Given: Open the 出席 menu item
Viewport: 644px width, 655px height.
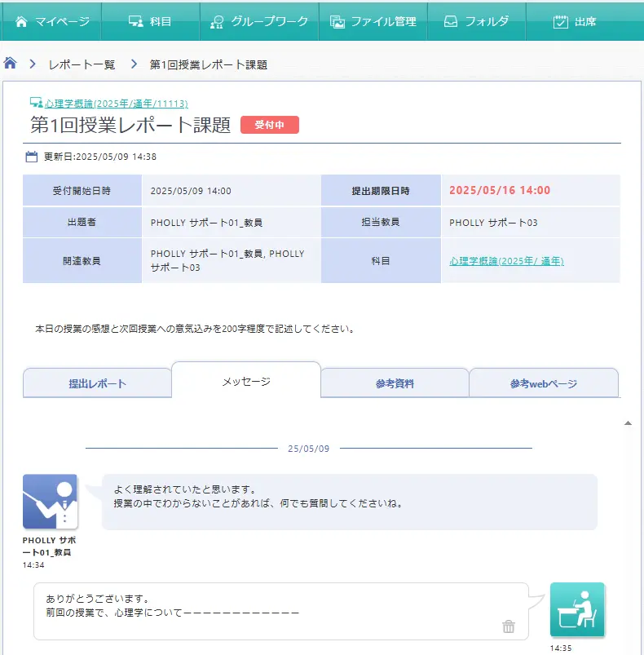Looking at the screenshot, I should pyautogui.click(x=575, y=21).
